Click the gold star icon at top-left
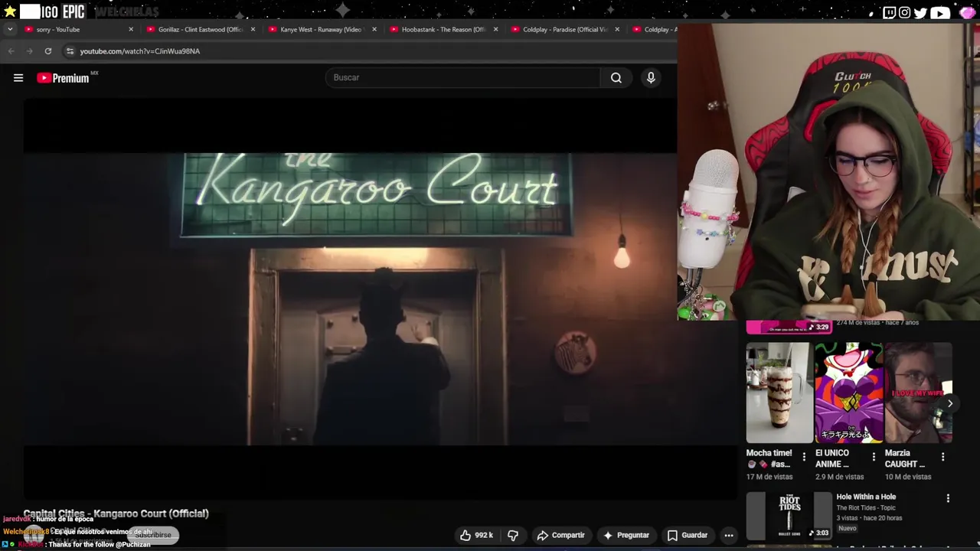 pyautogui.click(x=10, y=11)
